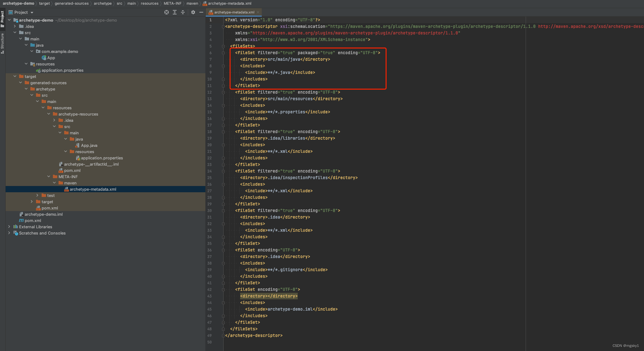This screenshot has height=351, width=644.
Task: Click the Expand All icon in Project panel
Action: [x=175, y=12]
